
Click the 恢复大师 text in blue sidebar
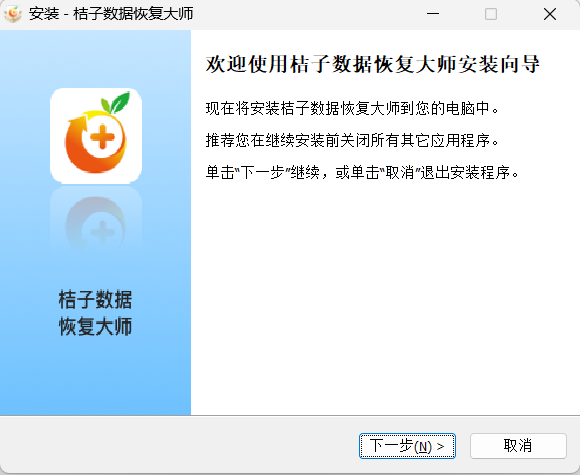95,327
